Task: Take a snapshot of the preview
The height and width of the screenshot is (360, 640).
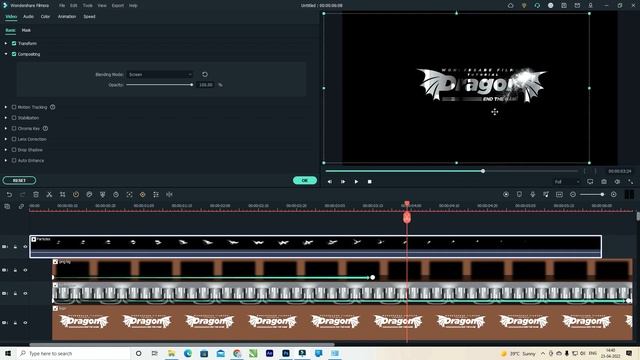Action: point(604,182)
